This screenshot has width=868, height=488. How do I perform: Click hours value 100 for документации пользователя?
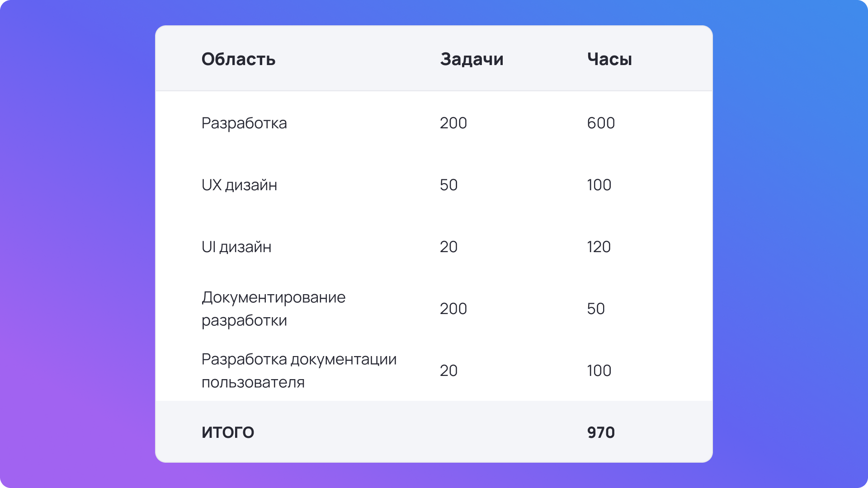[599, 371]
